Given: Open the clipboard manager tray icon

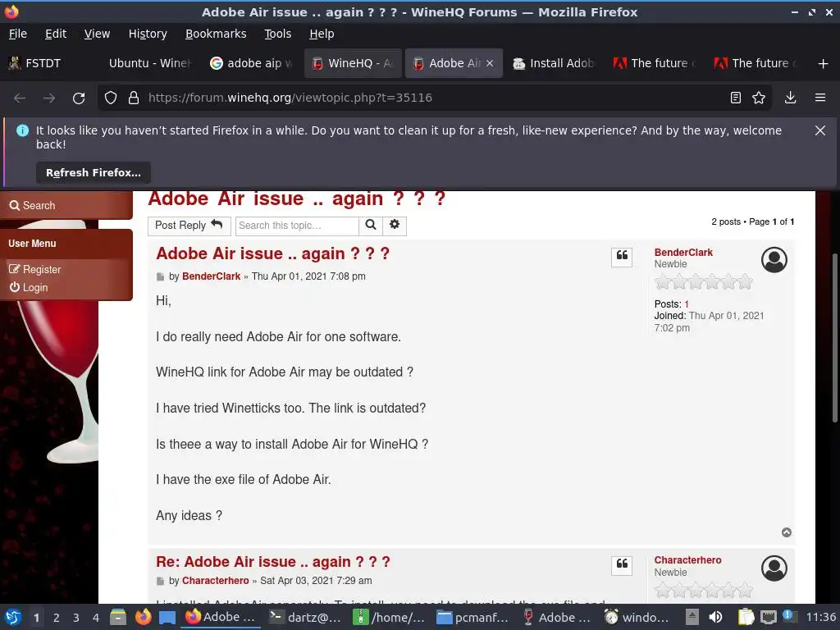Looking at the screenshot, I should click(745, 618).
